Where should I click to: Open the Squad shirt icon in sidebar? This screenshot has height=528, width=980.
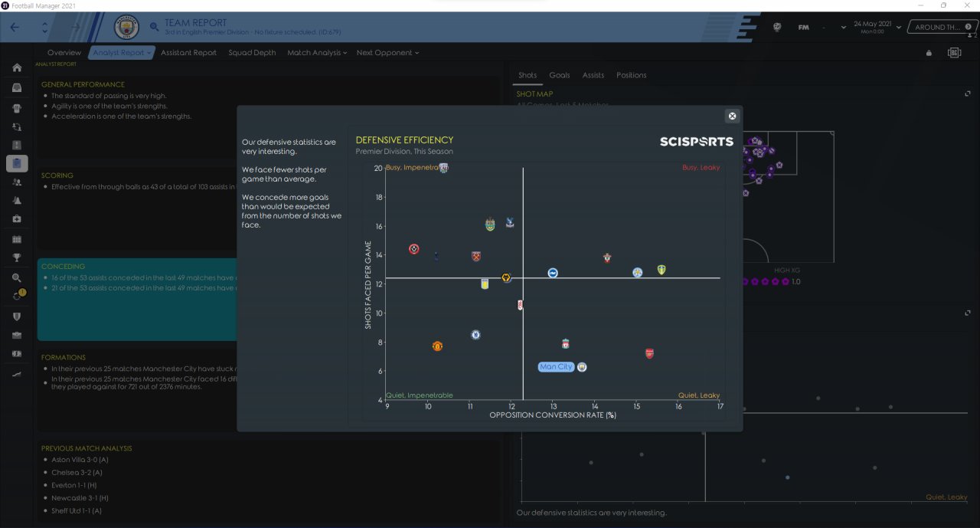[17, 107]
